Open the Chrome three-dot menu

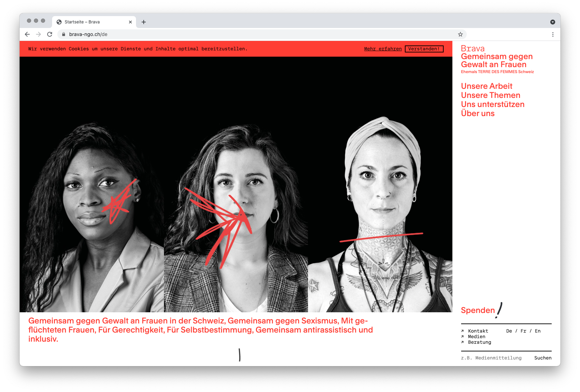552,34
